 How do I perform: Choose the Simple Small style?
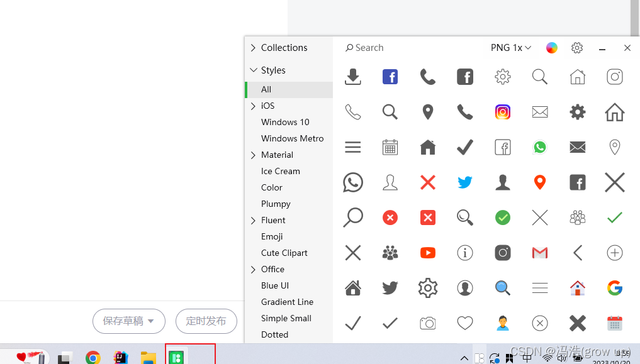(286, 318)
